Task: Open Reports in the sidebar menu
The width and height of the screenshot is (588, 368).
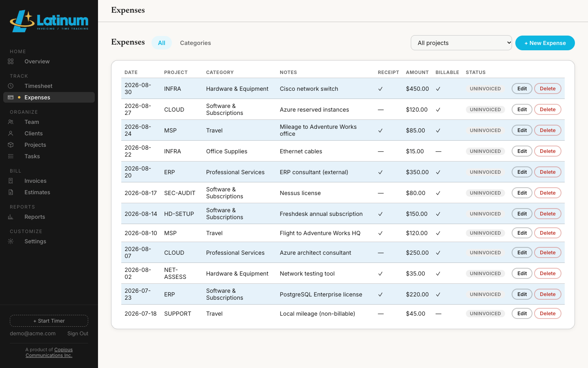Action: click(49, 217)
